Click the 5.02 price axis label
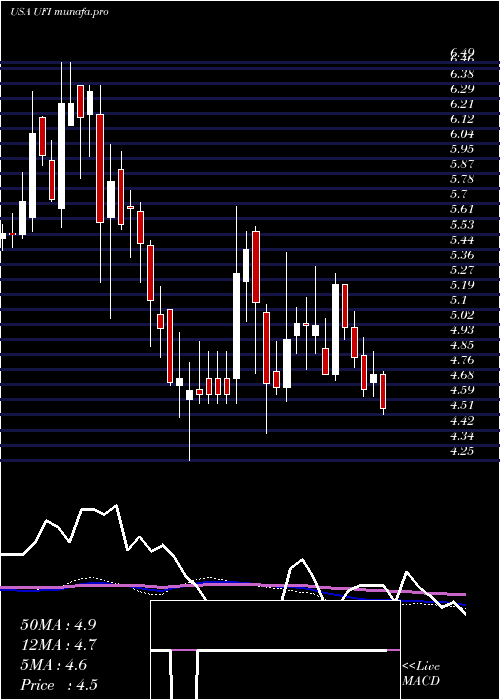Image resolution: width=500 pixels, height=700 pixels. pyautogui.click(x=462, y=315)
